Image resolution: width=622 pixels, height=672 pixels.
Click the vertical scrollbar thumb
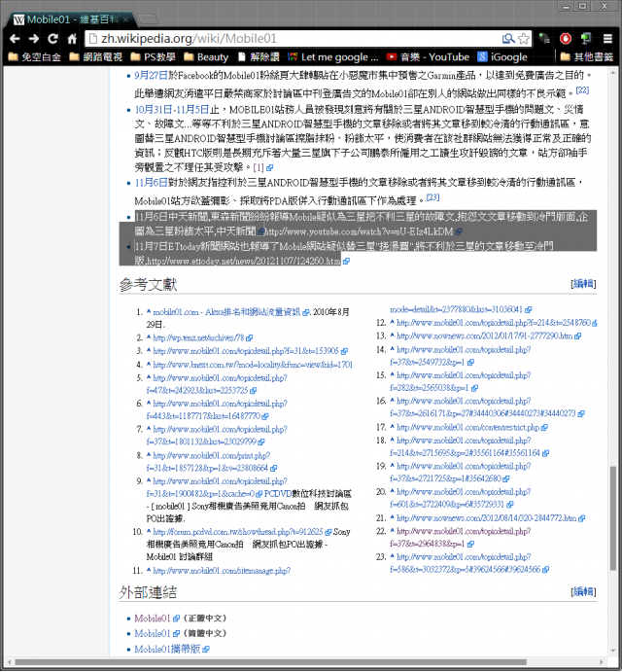point(613,518)
